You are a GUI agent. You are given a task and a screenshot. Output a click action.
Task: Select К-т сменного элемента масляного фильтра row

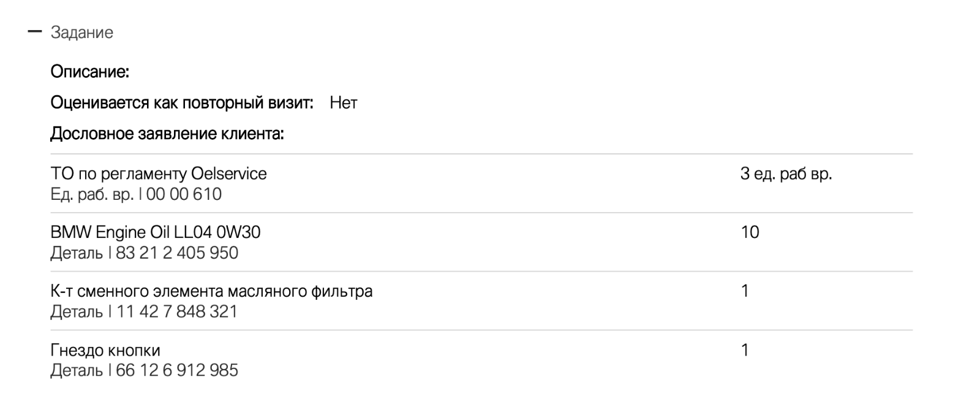[481, 301]
